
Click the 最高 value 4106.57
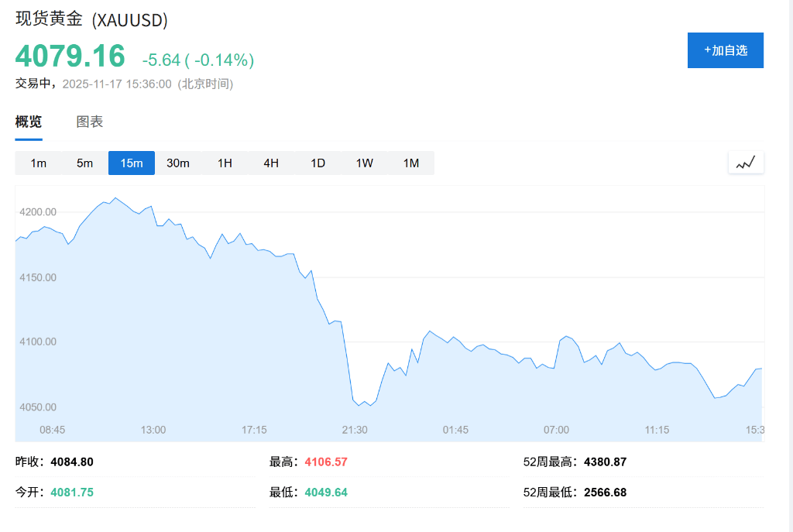coord(326,462)
